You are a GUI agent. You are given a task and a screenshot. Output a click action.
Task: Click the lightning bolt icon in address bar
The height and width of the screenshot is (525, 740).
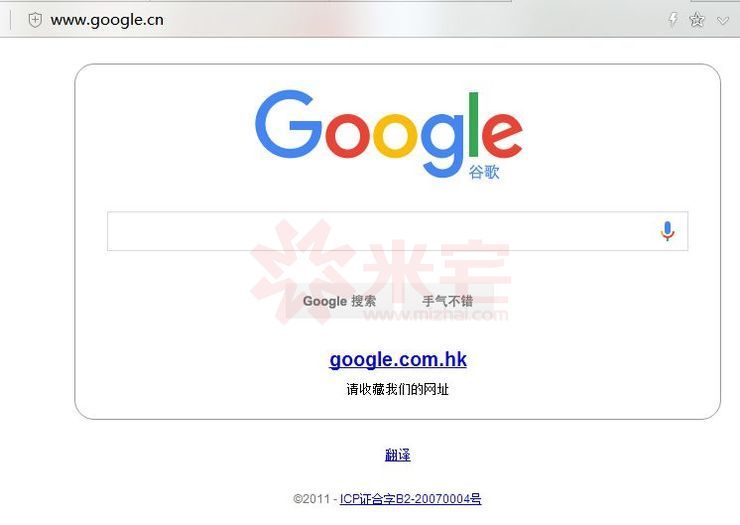click(x=673, y=19)
